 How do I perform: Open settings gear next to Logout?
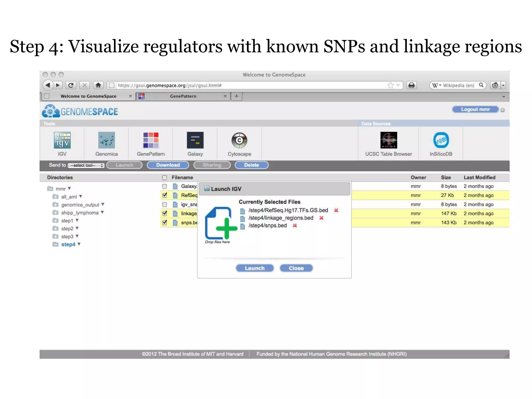click(x=503, y=110)
